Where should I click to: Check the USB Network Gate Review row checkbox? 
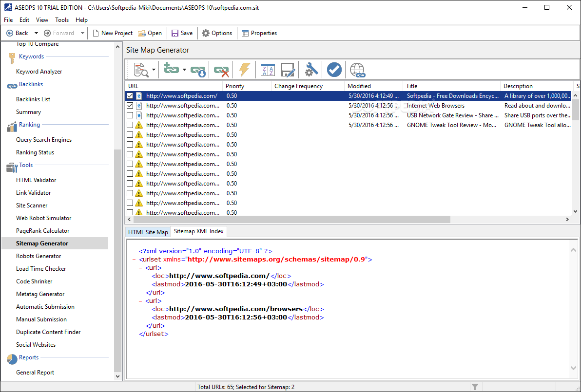click(x=130, y=115)
